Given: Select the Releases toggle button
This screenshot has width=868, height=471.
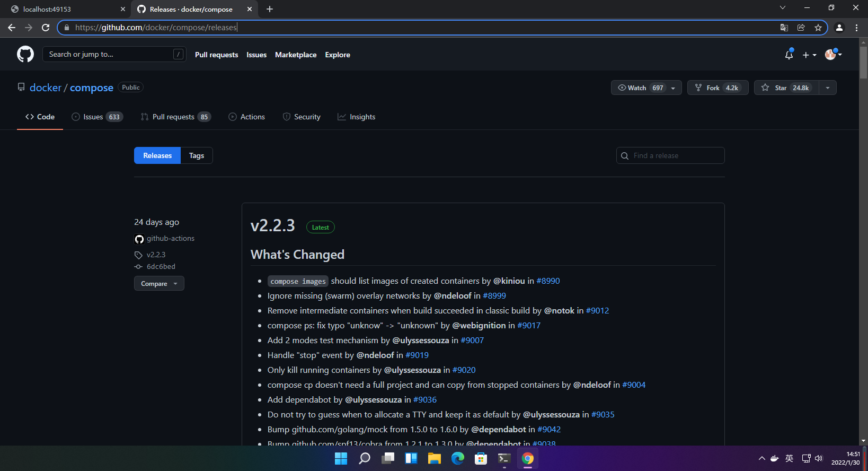Looking at the screenshot, I should point(157,155).
